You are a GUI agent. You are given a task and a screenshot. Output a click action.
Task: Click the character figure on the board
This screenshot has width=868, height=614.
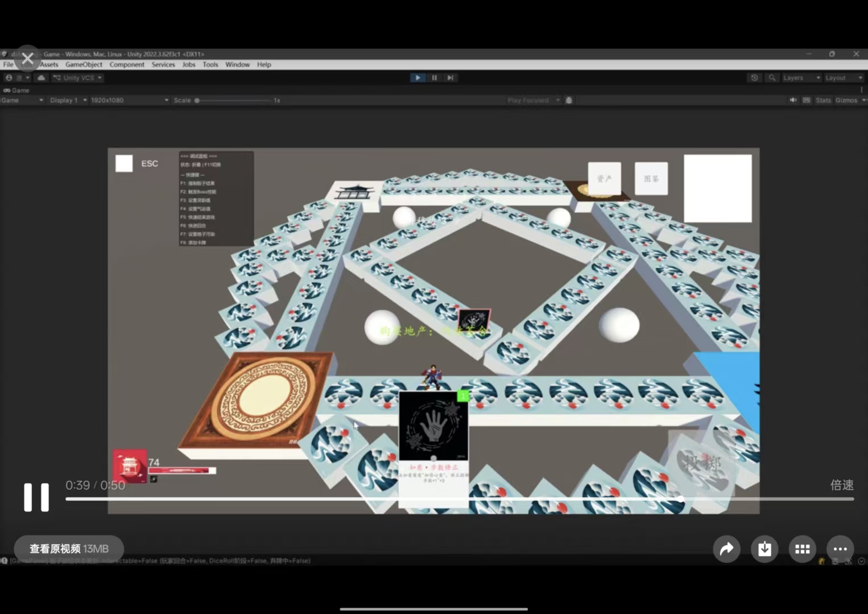[x=432, y=377]
